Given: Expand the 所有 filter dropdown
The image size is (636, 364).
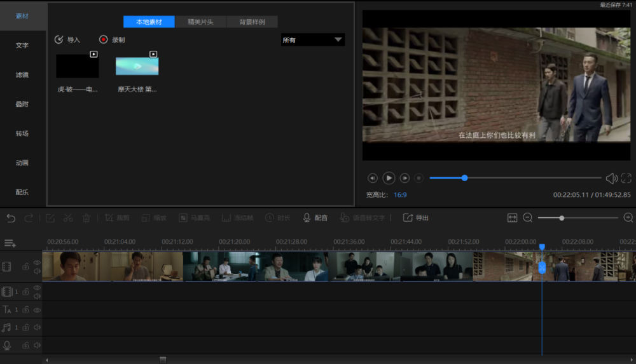Looking at the screenshot, I should point(313,40).
